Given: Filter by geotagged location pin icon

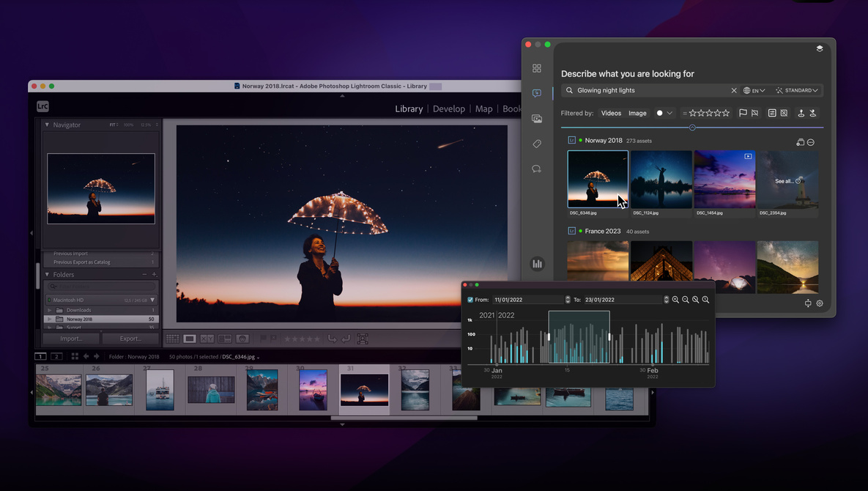Looking at the screenshot, I should 801,113.
